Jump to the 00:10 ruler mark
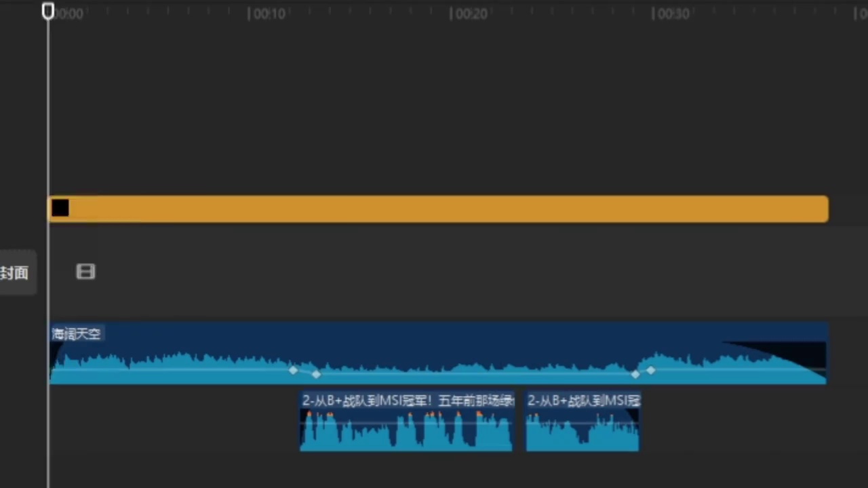This screenshot has width=868, height=488. pyautogui.click(x=267, y=14)
